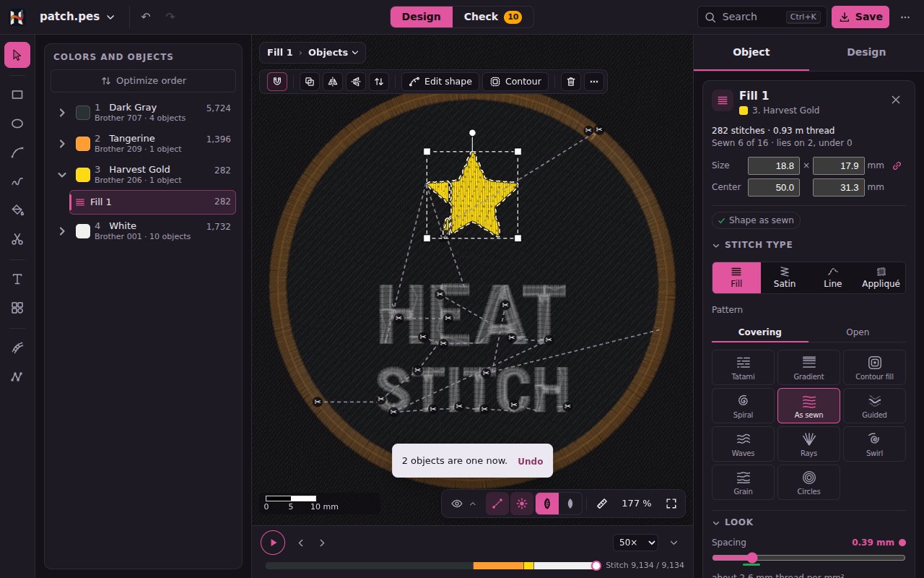
Task: Click the Harvest Gold color swatch
Action: (x=83, y=174)
